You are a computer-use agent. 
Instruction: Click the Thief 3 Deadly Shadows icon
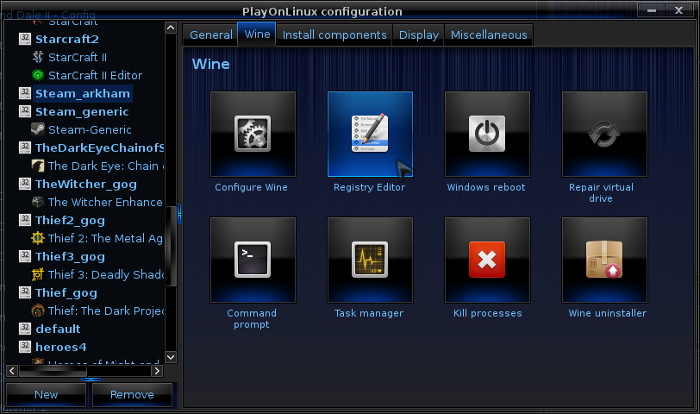(38, 274)
